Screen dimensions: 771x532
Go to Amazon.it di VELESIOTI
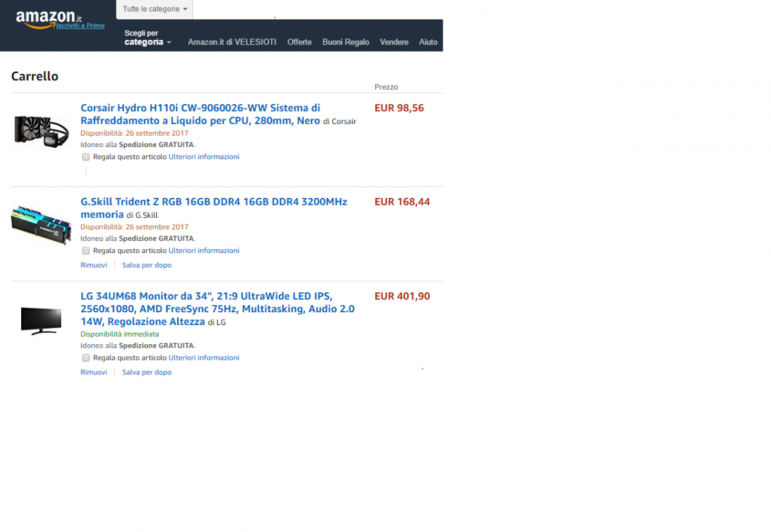(x=232, y=42)
